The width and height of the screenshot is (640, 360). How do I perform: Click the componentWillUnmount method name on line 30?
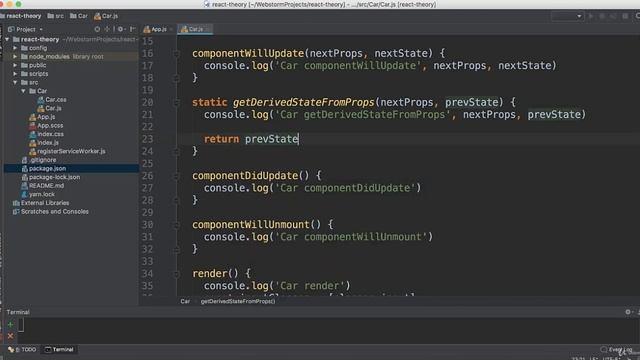251,225
